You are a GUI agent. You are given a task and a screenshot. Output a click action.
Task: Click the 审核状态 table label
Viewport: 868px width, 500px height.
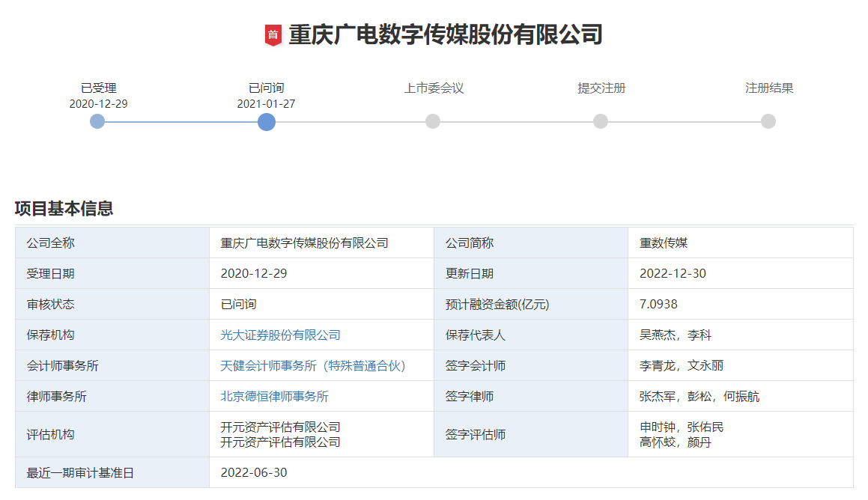tap(50, 304)
